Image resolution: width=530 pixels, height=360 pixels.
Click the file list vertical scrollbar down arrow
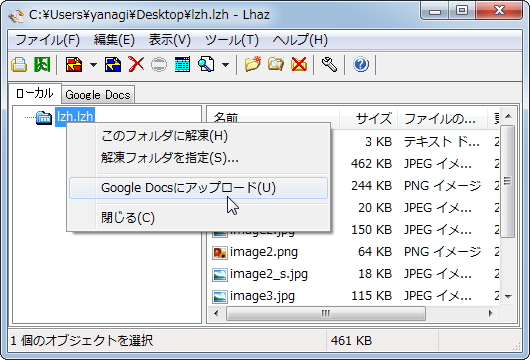pos(508,297)
